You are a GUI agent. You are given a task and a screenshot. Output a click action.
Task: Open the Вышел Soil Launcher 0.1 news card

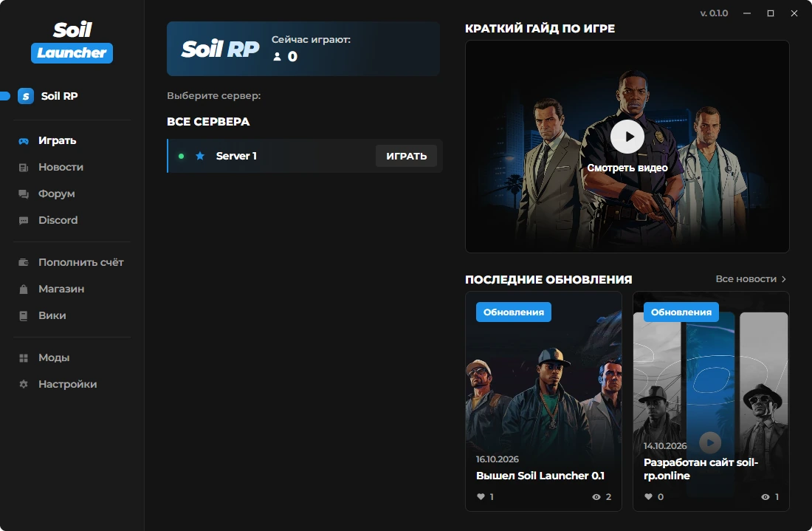[x=543, y=402]
